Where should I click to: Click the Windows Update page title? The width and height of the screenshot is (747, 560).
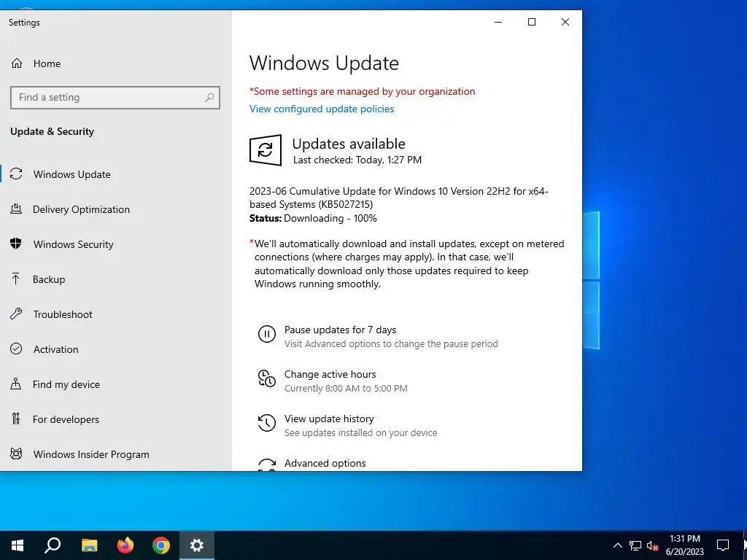[x=324, y=63]
